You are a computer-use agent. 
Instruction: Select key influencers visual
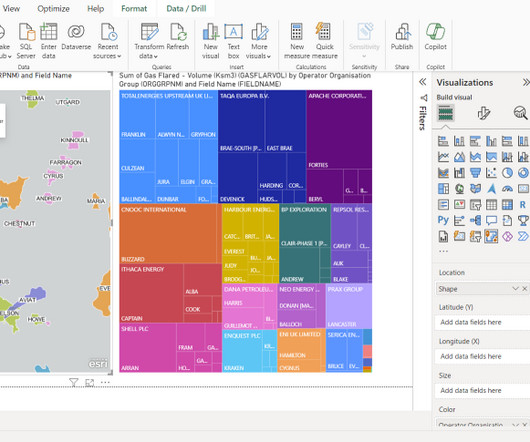pyautogui.click(x=459, y=220)
